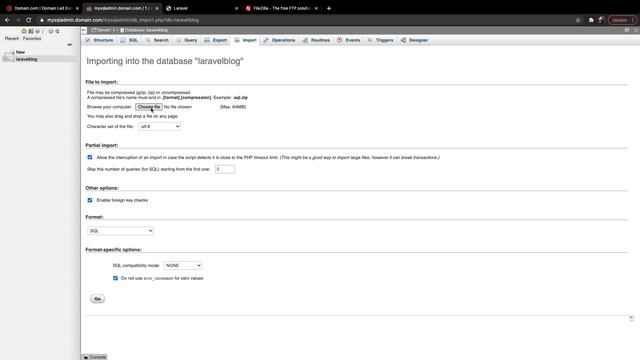Open the Search tab
The image size is (640, 360).
(157, 40)
